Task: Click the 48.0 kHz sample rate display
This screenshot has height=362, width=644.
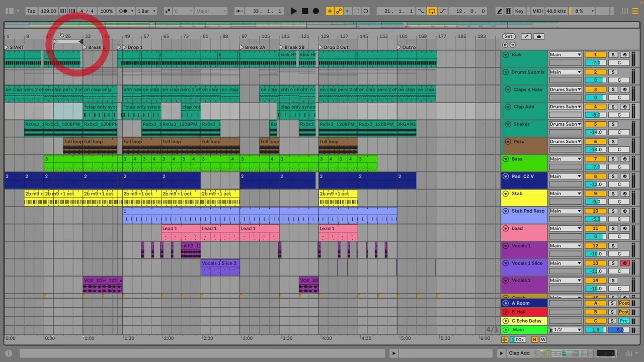Action: [555, 11]
